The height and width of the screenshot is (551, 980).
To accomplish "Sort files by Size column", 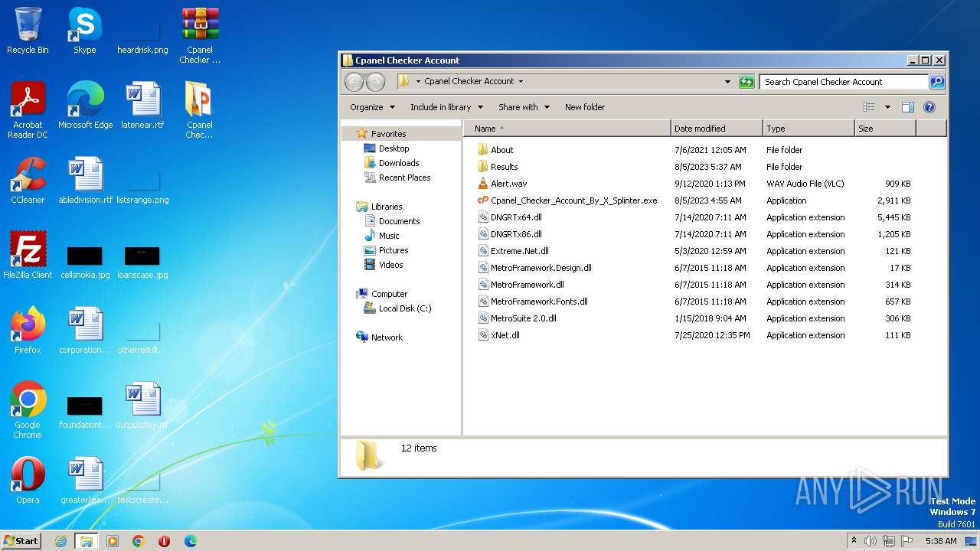I will point(885,129).
